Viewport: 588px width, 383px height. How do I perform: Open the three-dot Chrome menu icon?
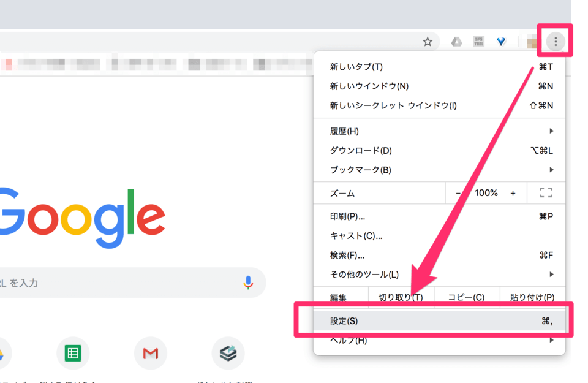[x=554, y=41]
